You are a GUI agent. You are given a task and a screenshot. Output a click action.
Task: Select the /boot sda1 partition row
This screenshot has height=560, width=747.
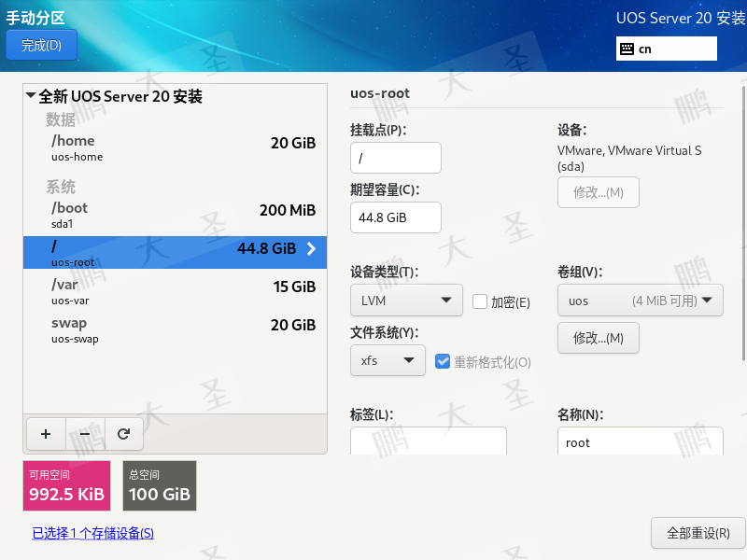175,216
